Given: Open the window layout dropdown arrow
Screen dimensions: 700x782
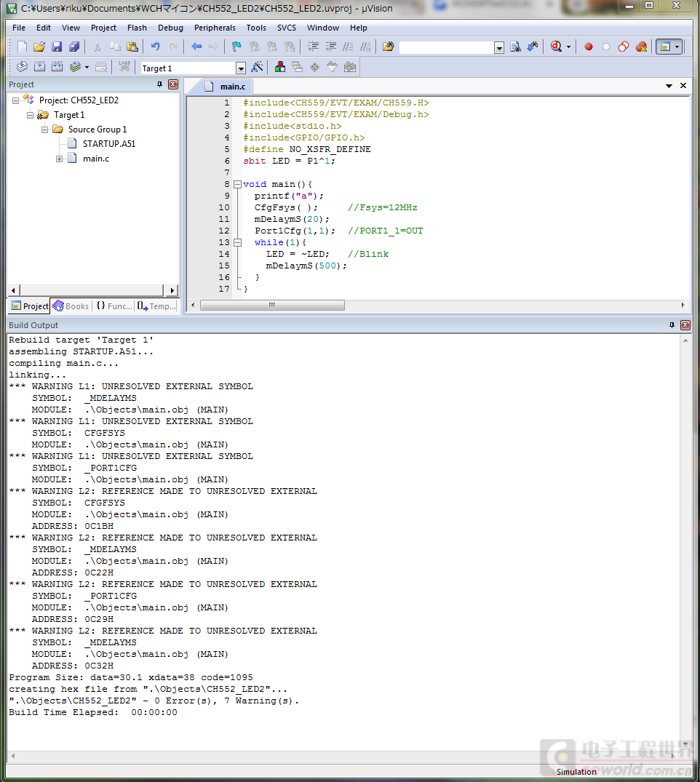Looking at the screenshot, I should click(x=677, y=47).
